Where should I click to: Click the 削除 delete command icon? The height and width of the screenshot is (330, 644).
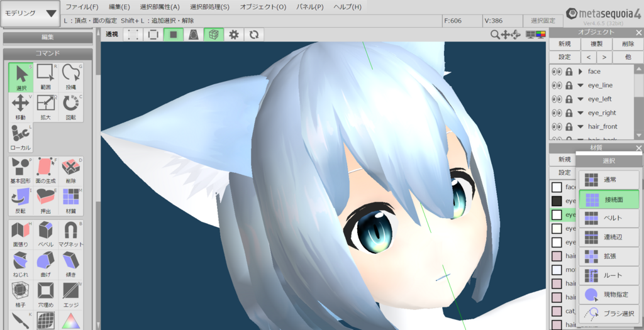70,171
